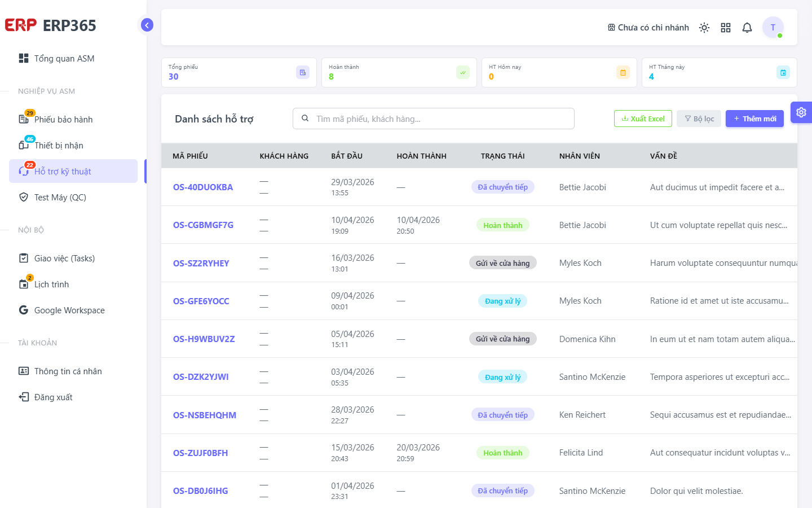
Task: Focus the search ticket or customer field
Action: [433, 119]
